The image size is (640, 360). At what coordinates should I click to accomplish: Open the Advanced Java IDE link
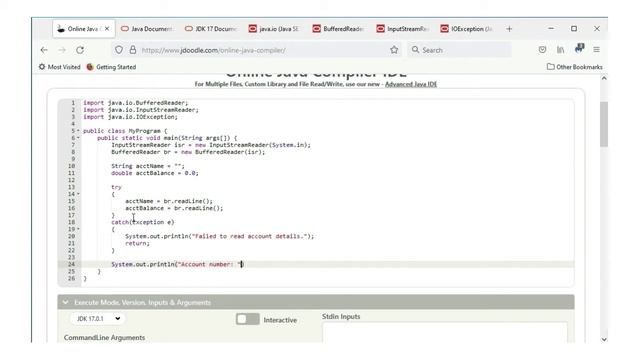click(411, 84)
